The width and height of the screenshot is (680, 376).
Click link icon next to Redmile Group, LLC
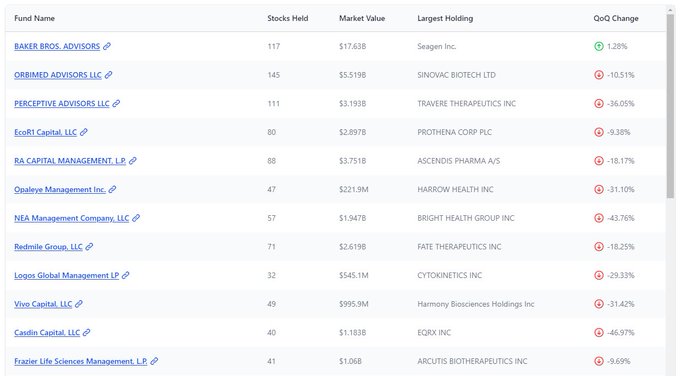[x=89, y=246]
